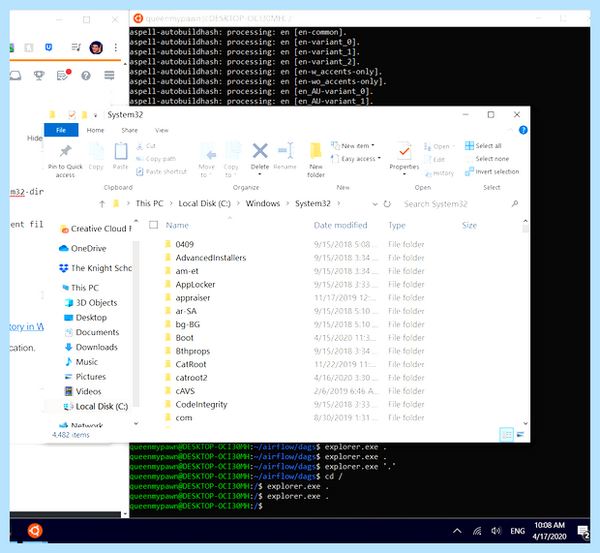Switch to large icons view button
The width and height of the screenshot is (600, 553).
coord(520,434)
